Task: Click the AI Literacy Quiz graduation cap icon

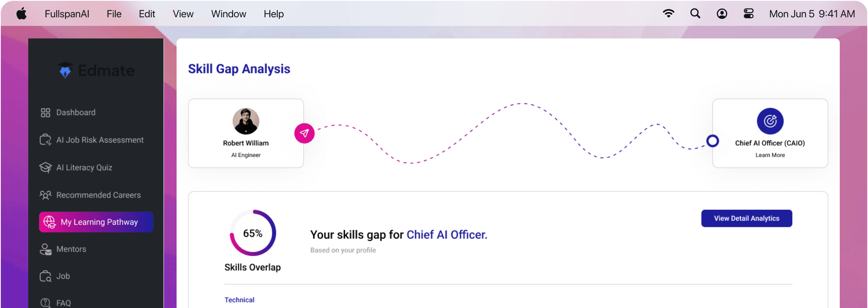Action: coord(46,167)
